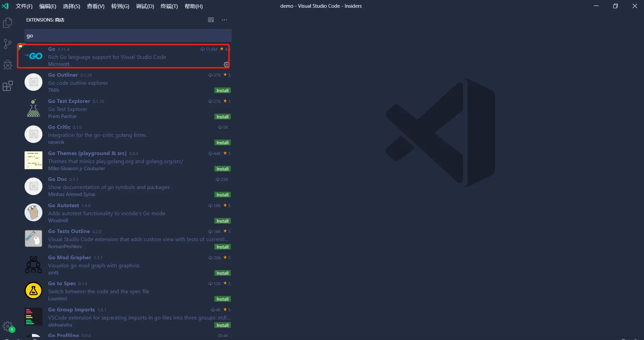Click the 'Go code outline explorer' description
The height and width of the screenshot is (340, 644).
[x=78, y=83]
